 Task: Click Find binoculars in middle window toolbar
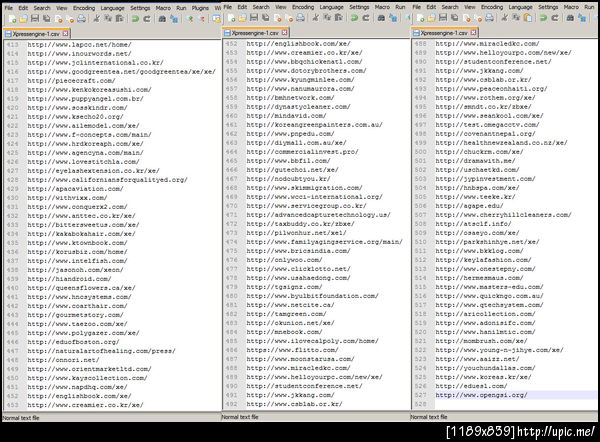[381, 18]
